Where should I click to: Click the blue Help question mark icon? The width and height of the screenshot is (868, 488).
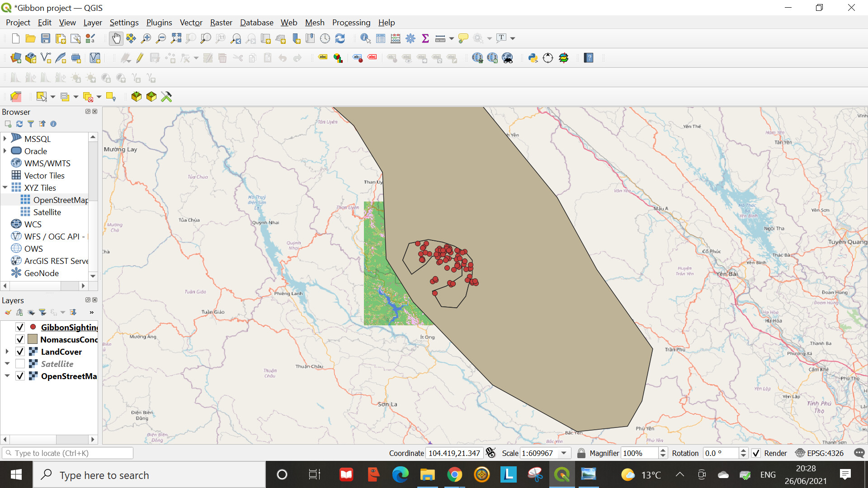(x=589, y=58)
